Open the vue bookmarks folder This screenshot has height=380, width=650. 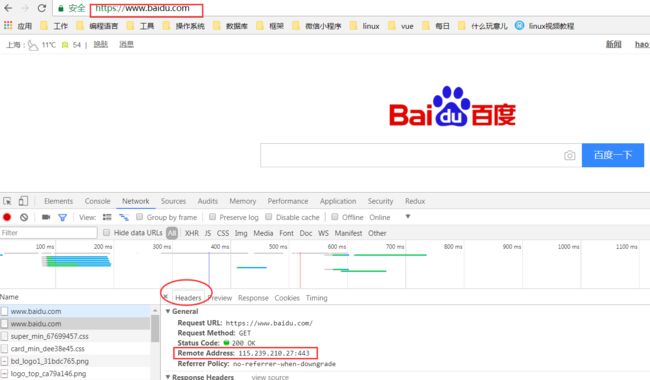point(400,26)
